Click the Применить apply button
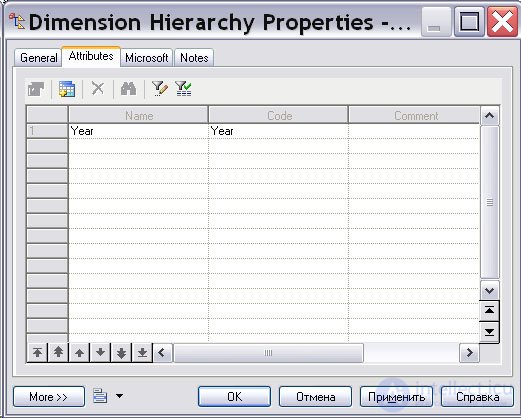 (396, 397)
